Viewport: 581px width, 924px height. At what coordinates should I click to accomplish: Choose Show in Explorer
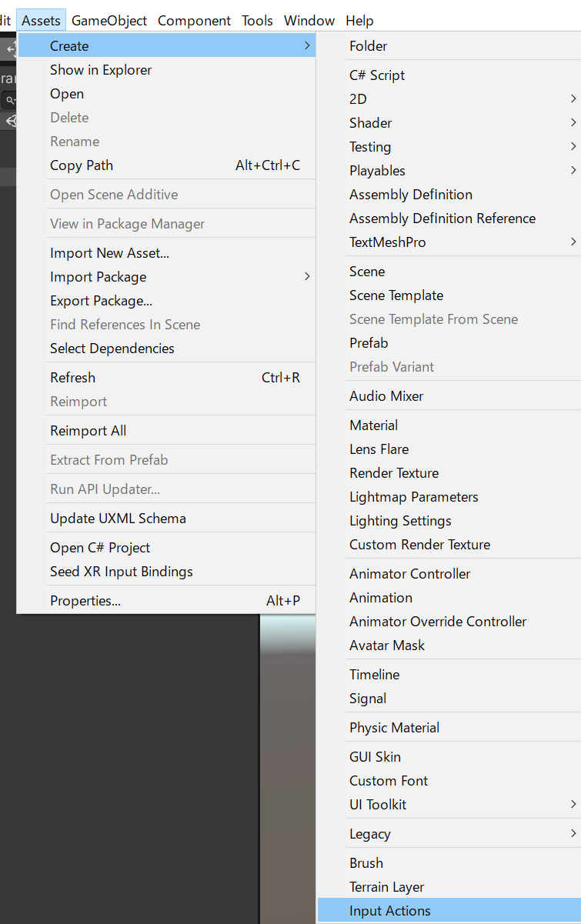100,69
